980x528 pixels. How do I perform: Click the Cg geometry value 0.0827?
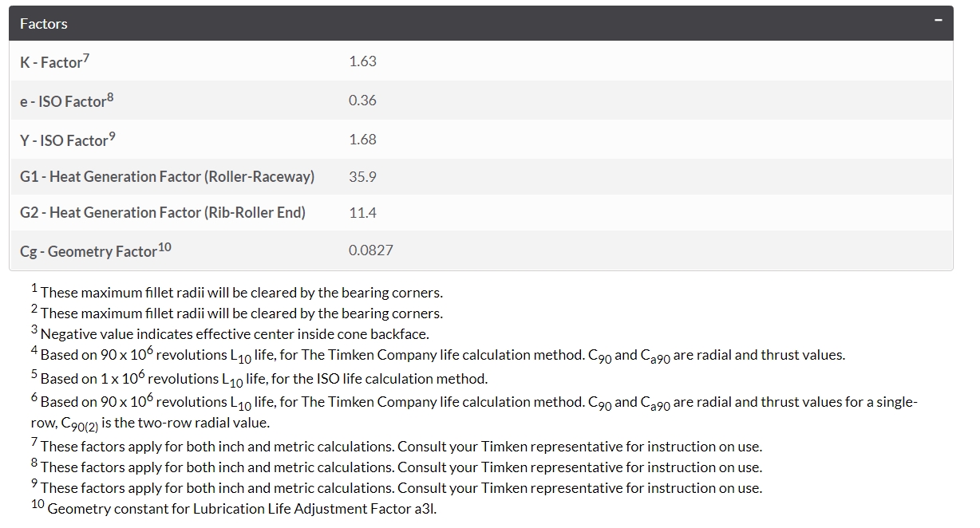[371, 250]
